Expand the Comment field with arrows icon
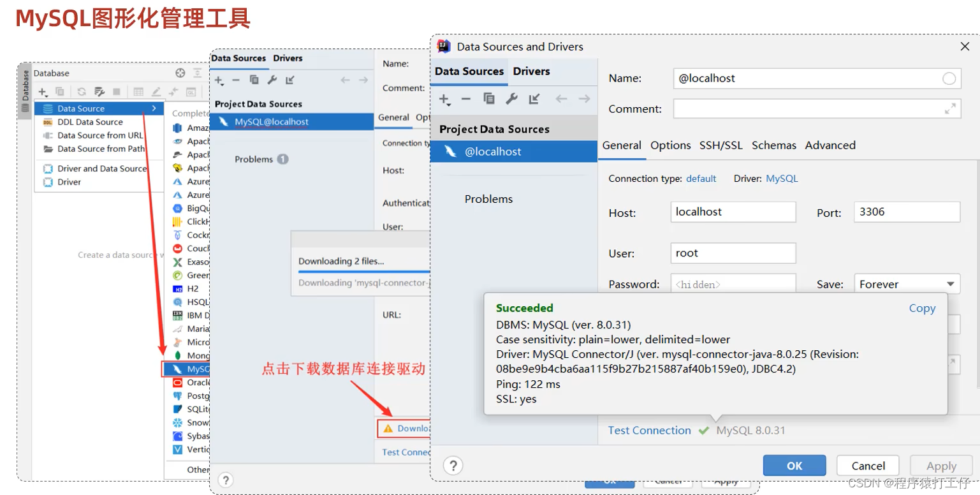 (950, 108)
